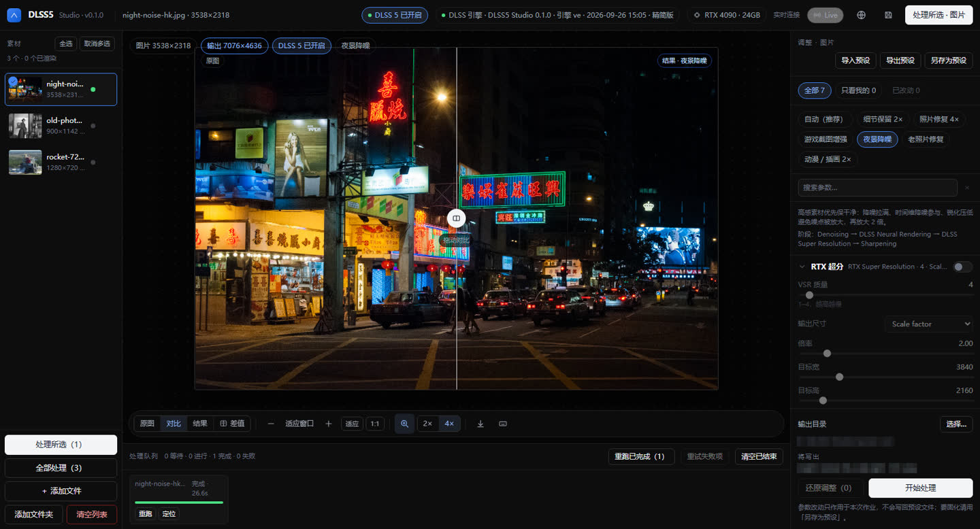The image size is (980, 529).
Task: Toggle the DLSS 5 已开启 header pill
Action: point(395,15)
